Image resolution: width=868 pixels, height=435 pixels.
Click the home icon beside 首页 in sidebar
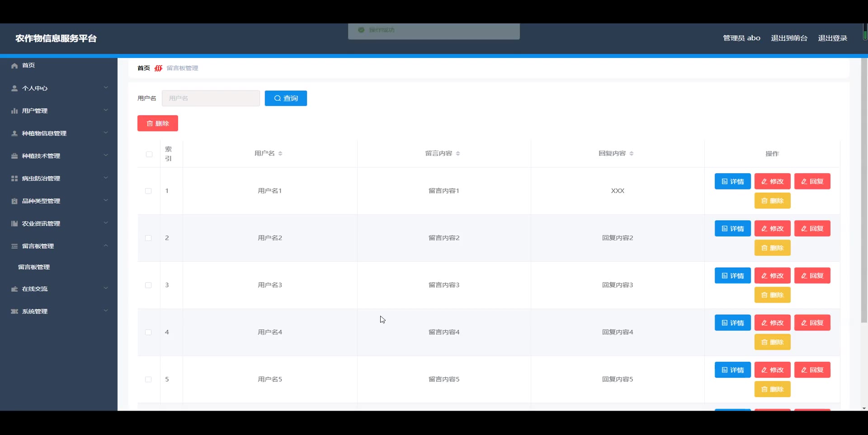click(x=14, y=66)
